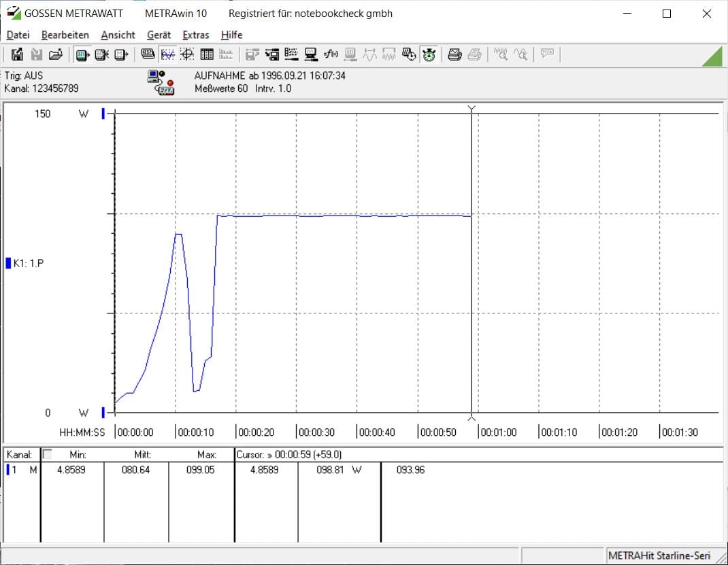Image resolution: width=728 pixels, height=565 pixels.
Task: Click the alarm clock timer icon
Action: (429, 55)
